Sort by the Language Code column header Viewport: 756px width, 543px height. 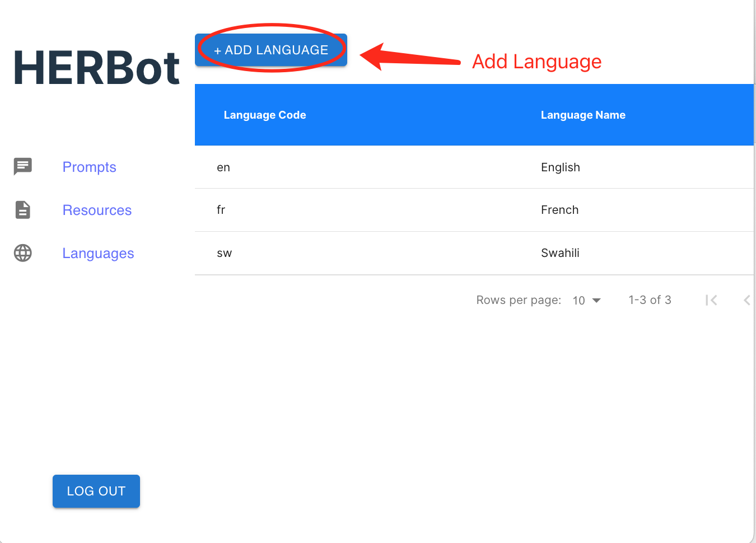tap(265, 115)
